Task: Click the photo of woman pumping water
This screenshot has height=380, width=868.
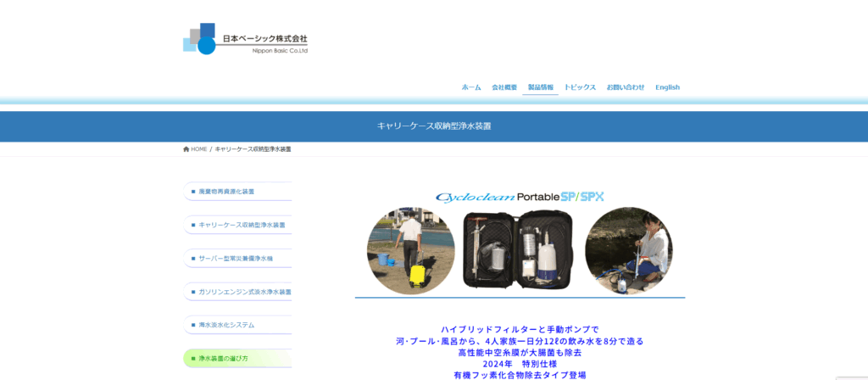Action: (629, 251)
